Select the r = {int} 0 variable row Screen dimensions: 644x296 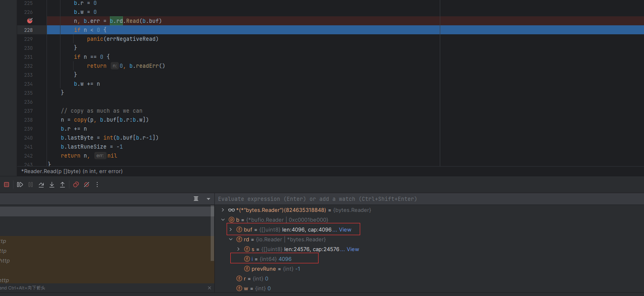pos(429,278)
